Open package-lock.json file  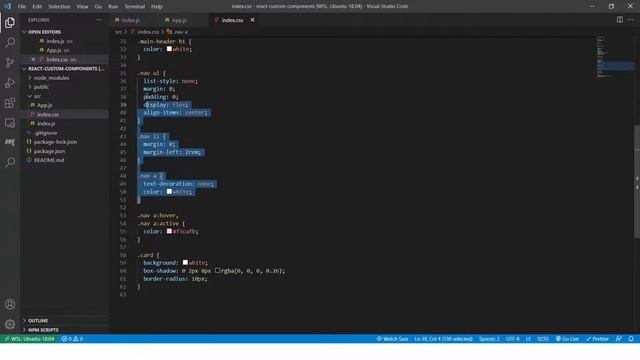55,142
